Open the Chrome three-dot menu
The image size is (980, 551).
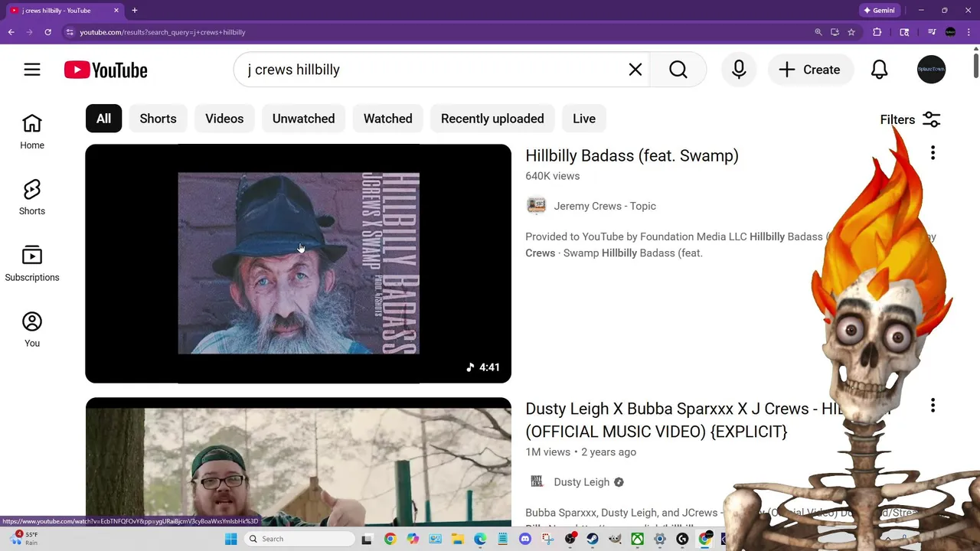(969, 32)
